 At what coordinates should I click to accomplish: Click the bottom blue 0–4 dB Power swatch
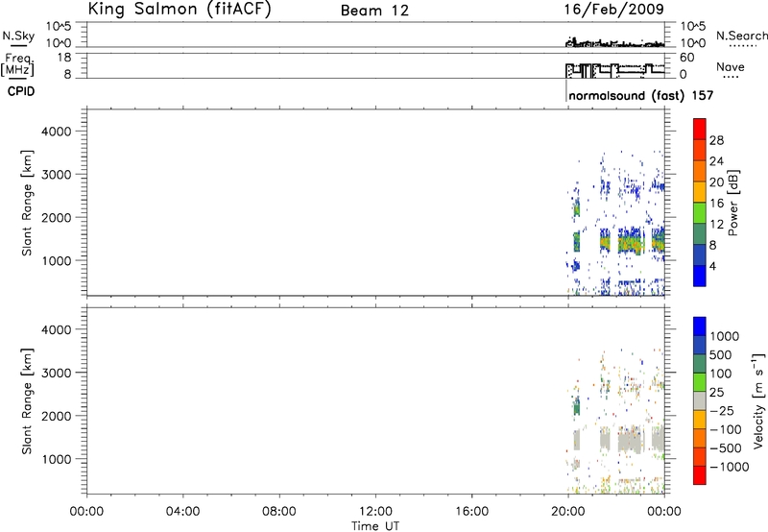tap(700, 276)
